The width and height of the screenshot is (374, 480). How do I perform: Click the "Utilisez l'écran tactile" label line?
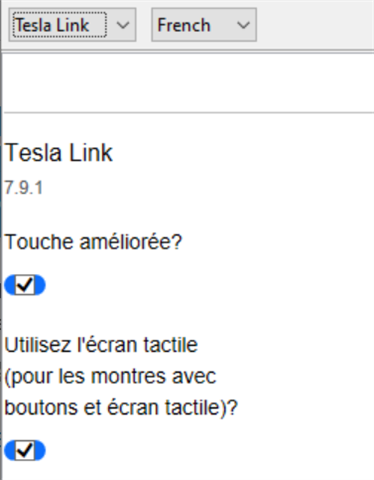[x=101, y=345]
